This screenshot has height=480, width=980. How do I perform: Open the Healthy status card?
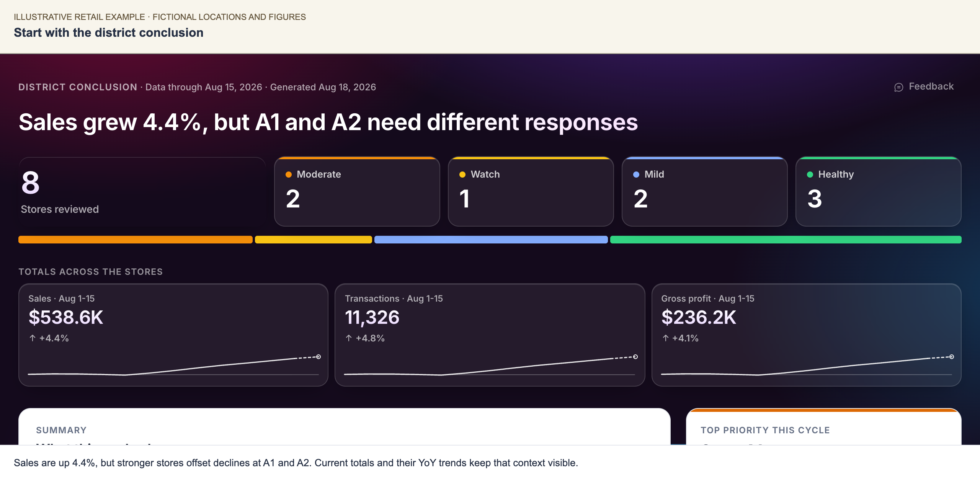[878, 191]
